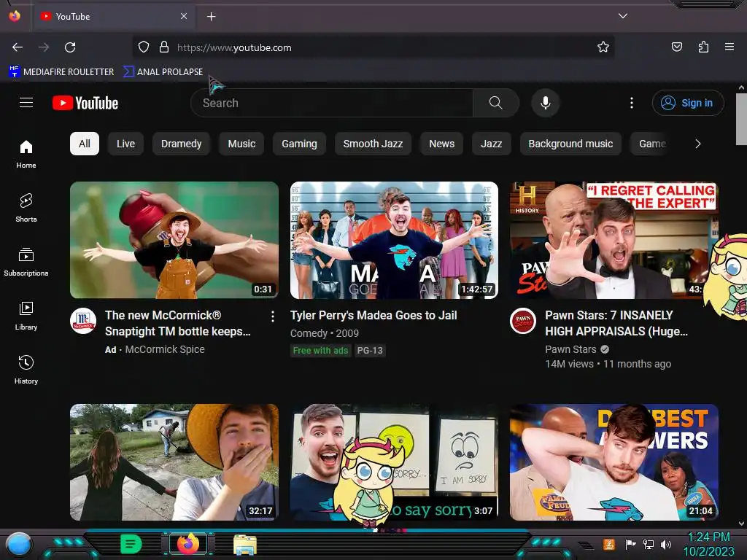Viewport: 747px width, 560px height.
Task: Open the Firefox extensions puzzle icon
Action: pos(703,47)
